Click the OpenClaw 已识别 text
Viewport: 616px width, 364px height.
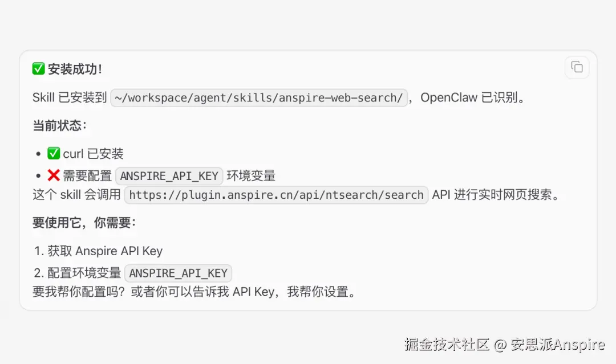click(x=472, y=97)
